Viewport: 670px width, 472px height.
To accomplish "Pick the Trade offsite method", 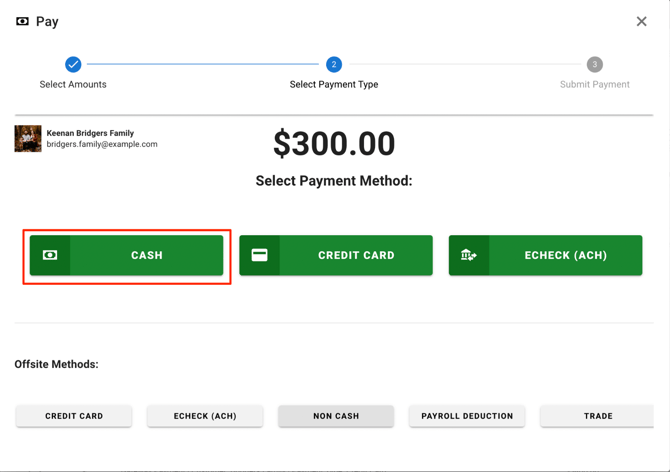I will coord(597,416).
